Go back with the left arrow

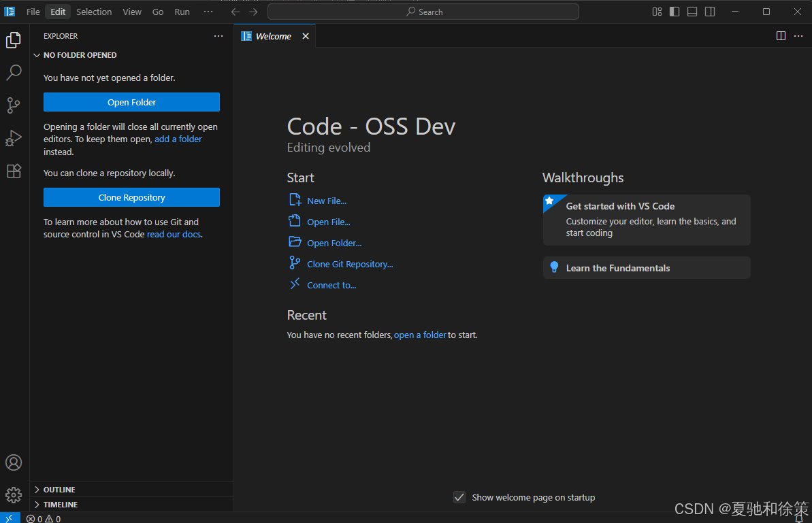click(235, 12)
